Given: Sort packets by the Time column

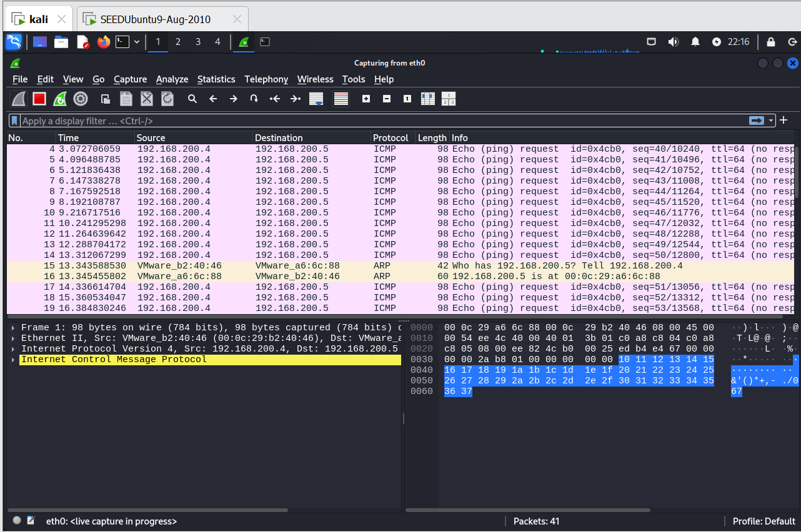Looking at the screenshot, I should tap(95, 138).
